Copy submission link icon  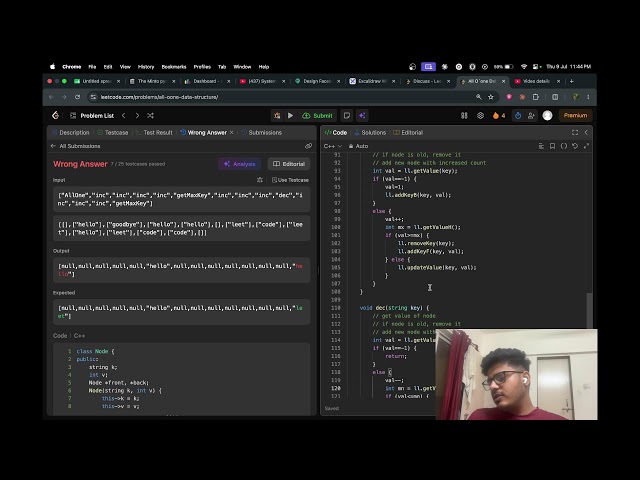pos(308,146)
